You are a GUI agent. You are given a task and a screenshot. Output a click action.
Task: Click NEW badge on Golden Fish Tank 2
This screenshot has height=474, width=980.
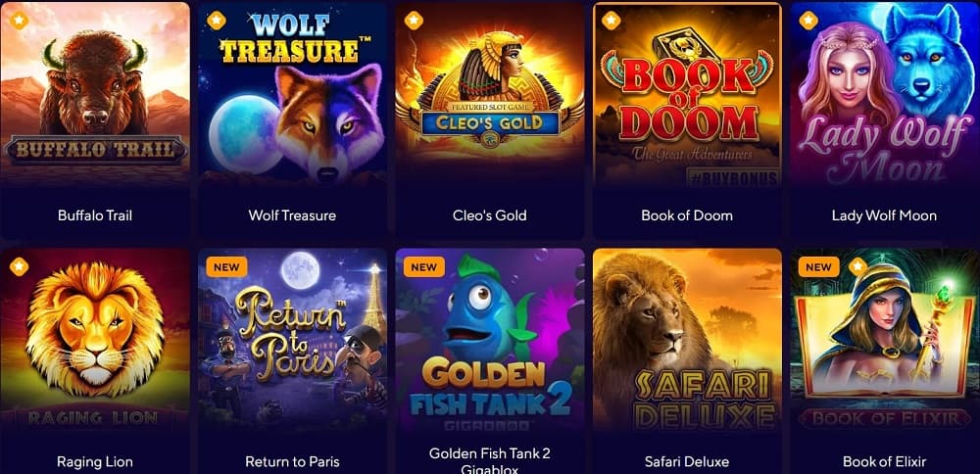(x=423, y=266)
